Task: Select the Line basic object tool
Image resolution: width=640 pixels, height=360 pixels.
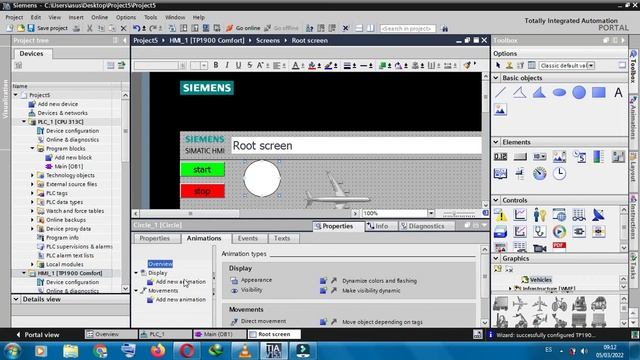Action: [500, 93]
